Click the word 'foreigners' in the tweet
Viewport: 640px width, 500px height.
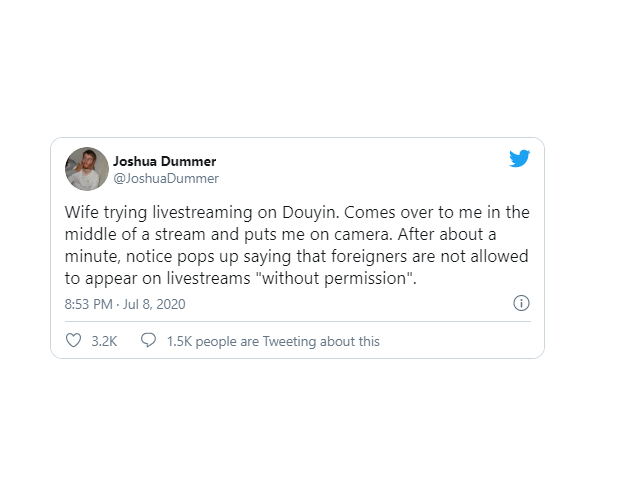(369, 257)
